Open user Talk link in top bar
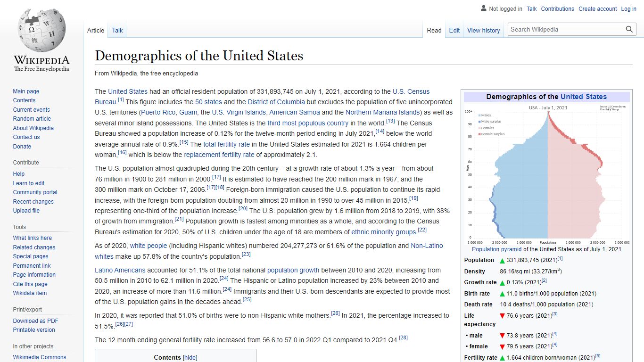This screenshot has width=644, height=362. tap(532, 8)
